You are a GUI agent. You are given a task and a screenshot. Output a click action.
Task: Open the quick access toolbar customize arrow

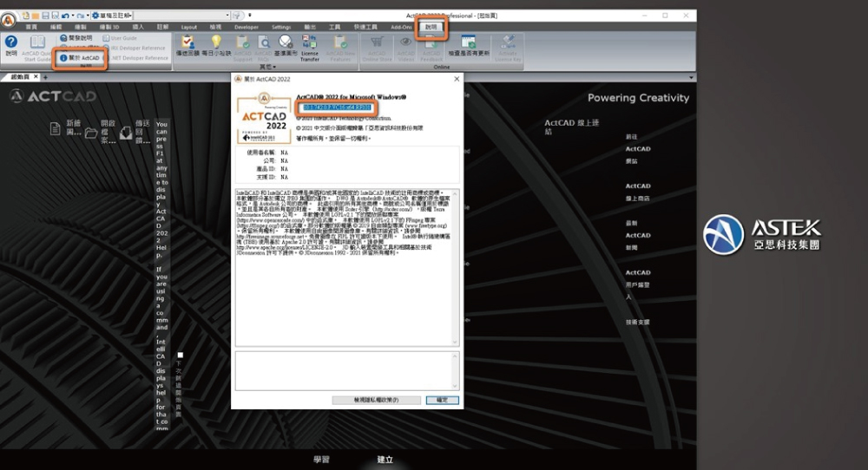(250, 16)
